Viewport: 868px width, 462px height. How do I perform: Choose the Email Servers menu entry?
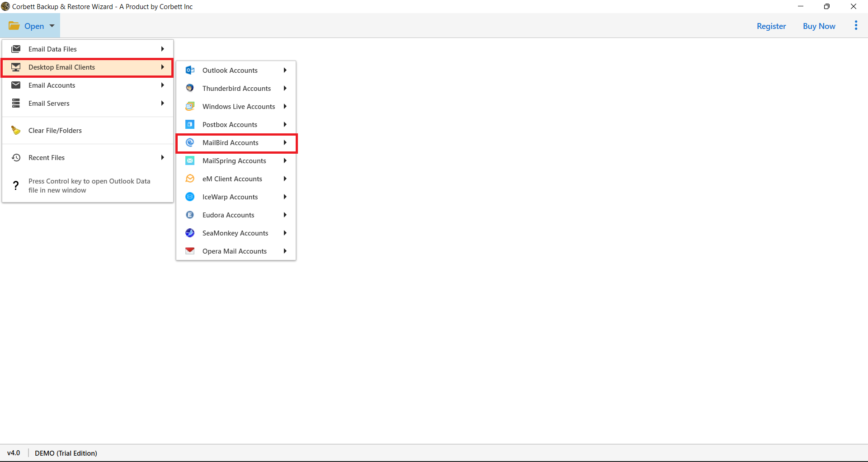(88, 103)
